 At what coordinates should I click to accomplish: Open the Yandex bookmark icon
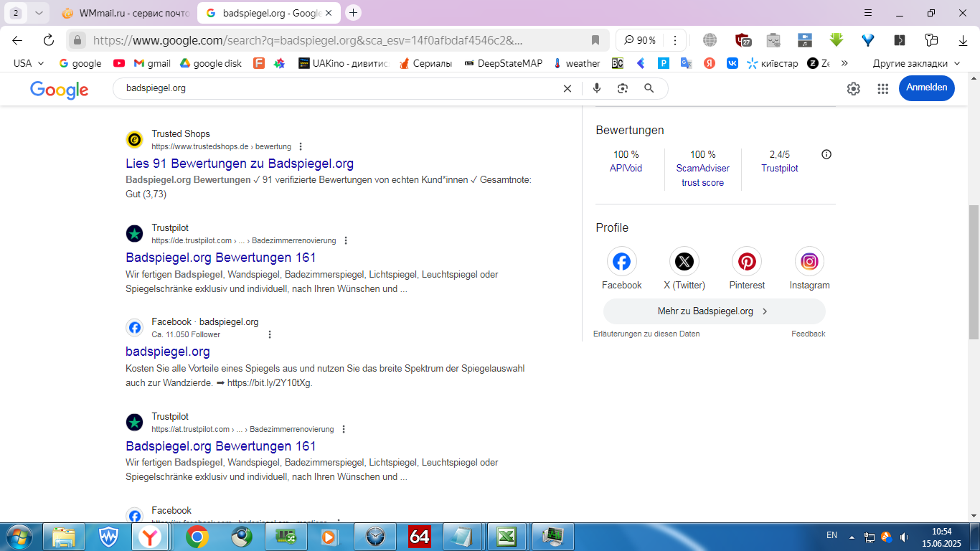point(709,63)
